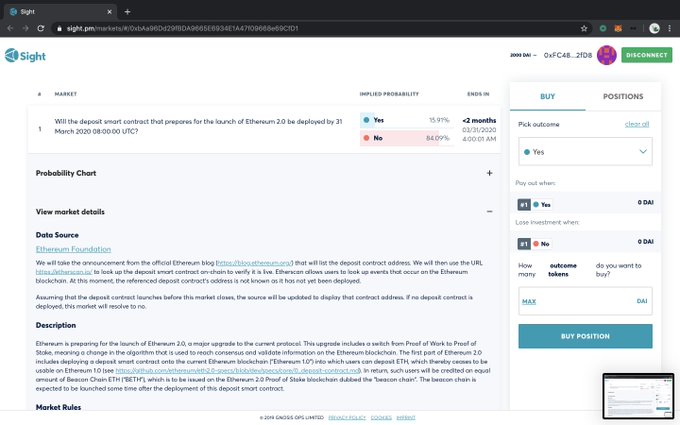Open the COOKIES footer link

point(381,418)
